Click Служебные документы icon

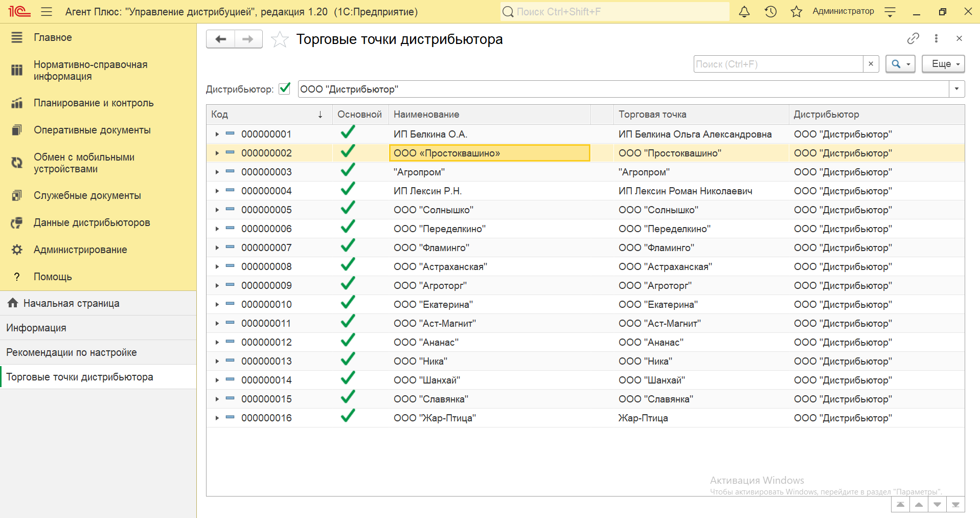click(17, 195)
